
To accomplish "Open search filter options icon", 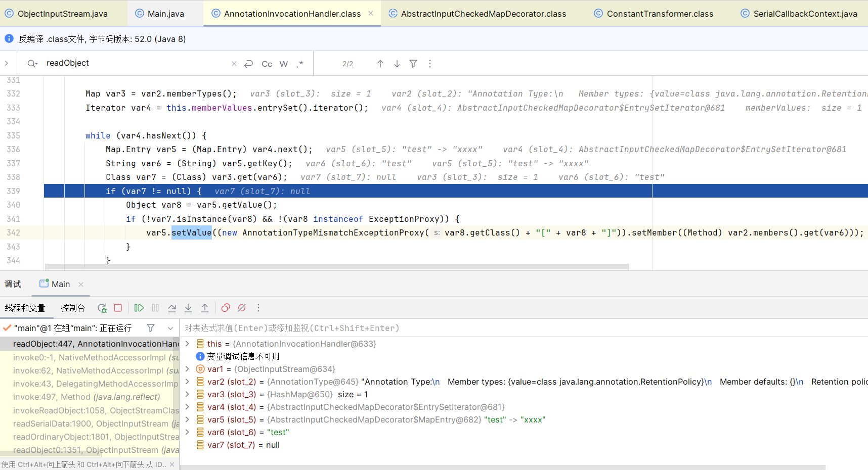I will [x=413, y=64].
